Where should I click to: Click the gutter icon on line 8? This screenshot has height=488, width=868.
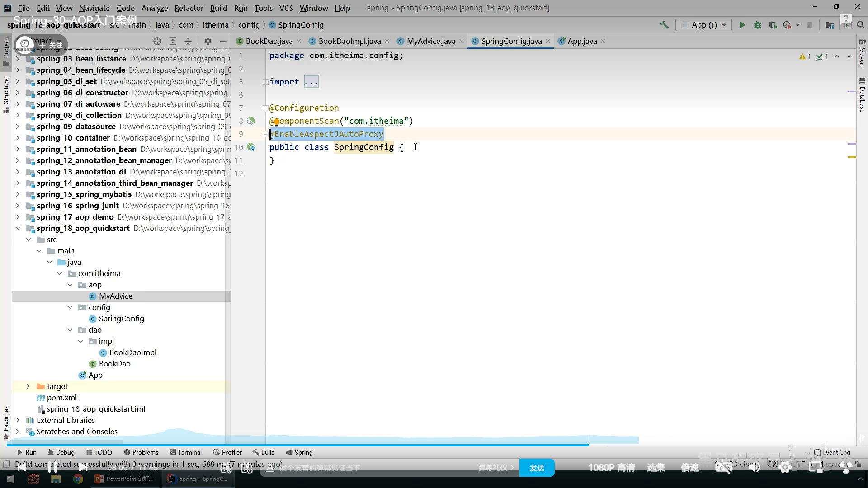[x=251, y=121]
